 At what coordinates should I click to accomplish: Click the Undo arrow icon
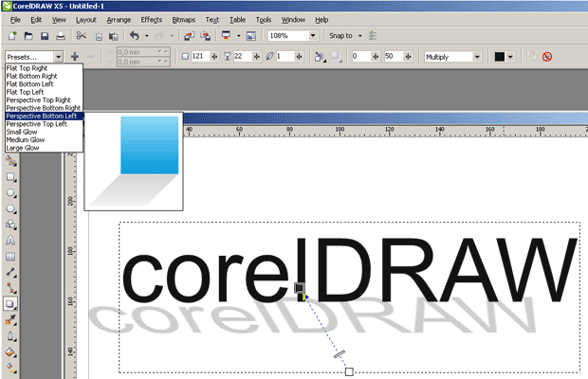135,36
